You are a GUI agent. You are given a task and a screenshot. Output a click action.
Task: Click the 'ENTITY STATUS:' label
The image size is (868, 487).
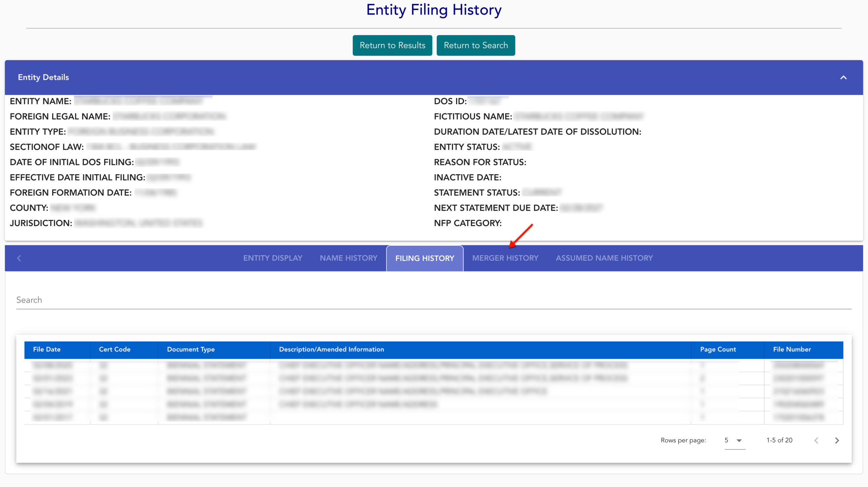(x=467, y=147)
